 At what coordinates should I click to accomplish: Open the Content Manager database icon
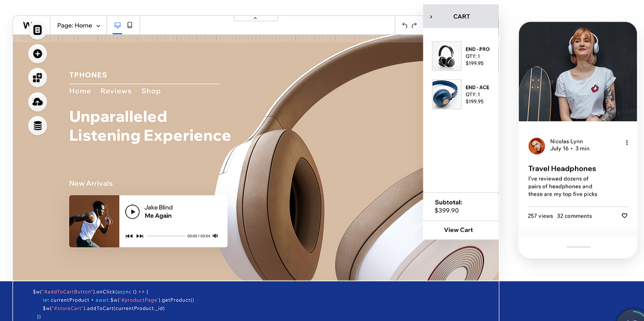tap(37, 126)
